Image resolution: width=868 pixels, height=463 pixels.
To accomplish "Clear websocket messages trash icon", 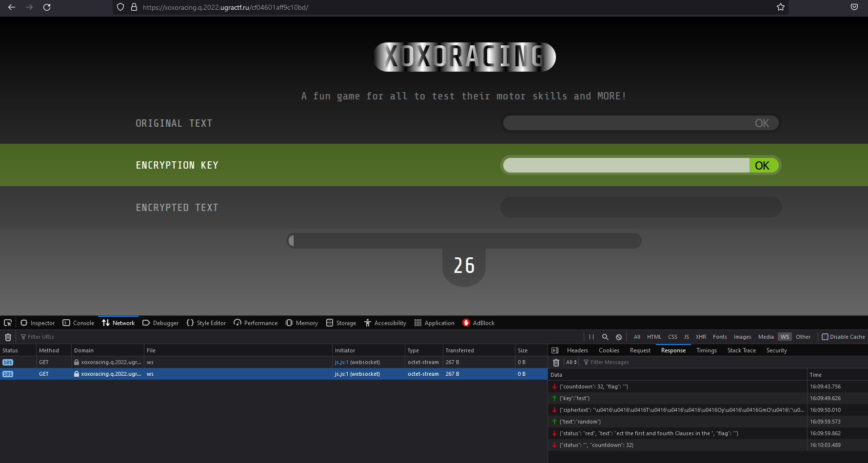I will point(556,362).
